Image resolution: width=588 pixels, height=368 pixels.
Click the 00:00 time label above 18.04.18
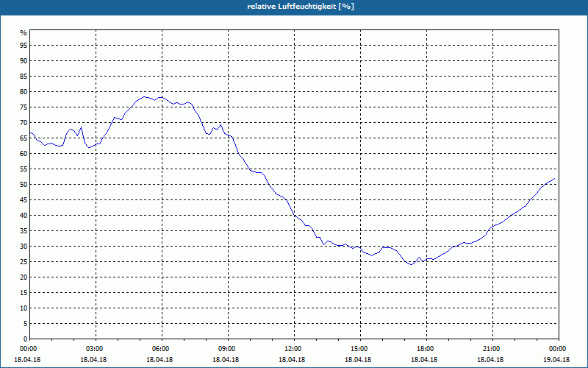[x=27, y=349]
